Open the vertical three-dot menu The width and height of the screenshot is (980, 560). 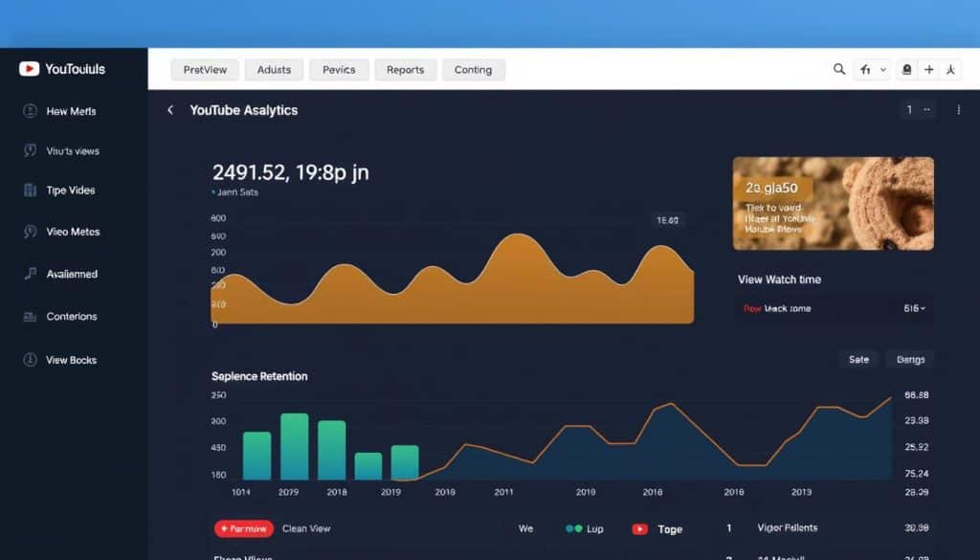click(959, 110)
